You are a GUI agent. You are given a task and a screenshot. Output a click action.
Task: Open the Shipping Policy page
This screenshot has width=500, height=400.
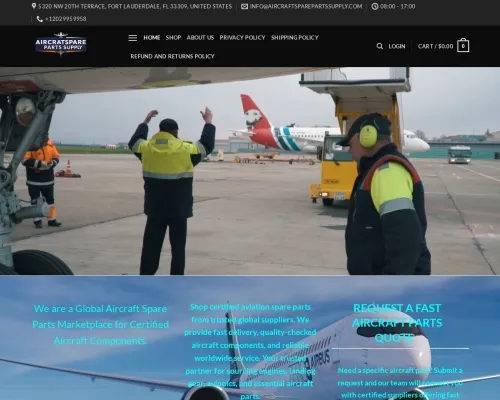[295, 38]
